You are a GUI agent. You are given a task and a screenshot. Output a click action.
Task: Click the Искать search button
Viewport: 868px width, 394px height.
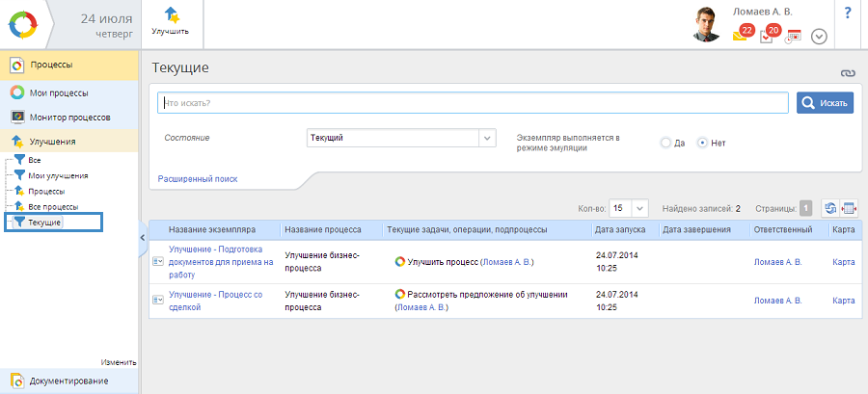pyautogui.click(x=825, y=103)
